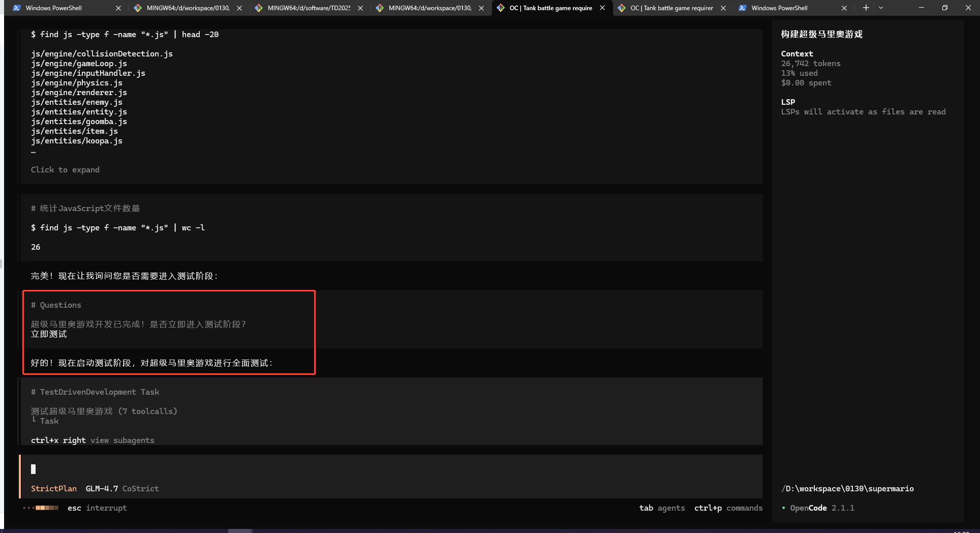Click the GLM-4.7 model label
The image size is (980, 533).
click(102, 489)
